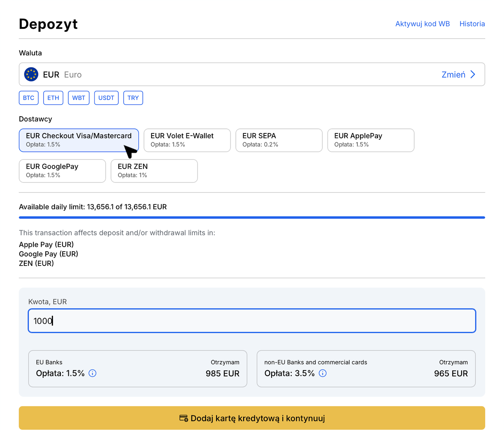Viewport: 504px width, 444px height.
Task: Click the chevron arrow next to Zmień
Action: click(473, 74)
